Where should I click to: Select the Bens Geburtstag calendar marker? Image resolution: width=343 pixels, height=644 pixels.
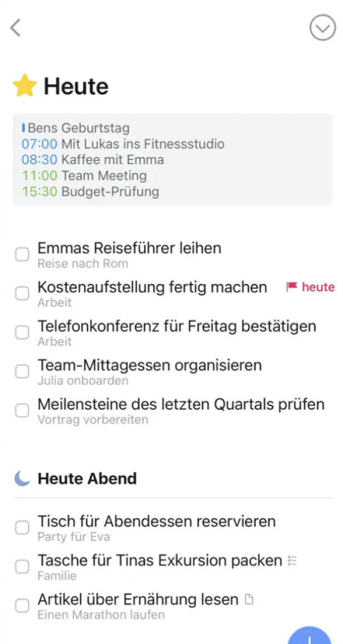pyautogui.click(x=75, y=128)
